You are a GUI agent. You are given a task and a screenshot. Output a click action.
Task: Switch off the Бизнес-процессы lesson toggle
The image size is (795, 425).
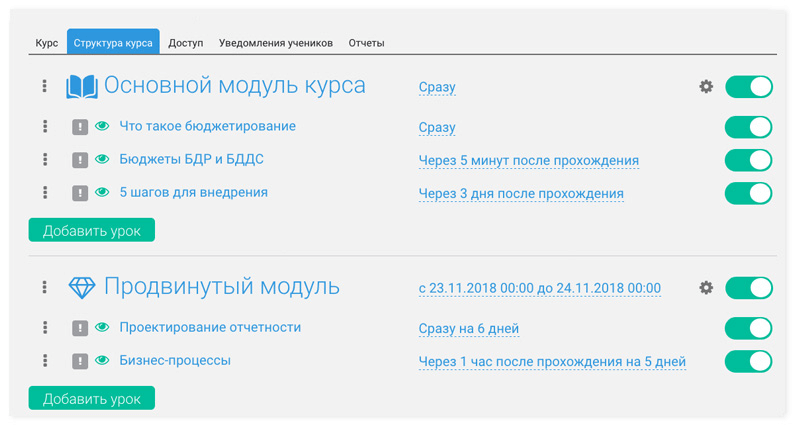click(x=748, y=361)
